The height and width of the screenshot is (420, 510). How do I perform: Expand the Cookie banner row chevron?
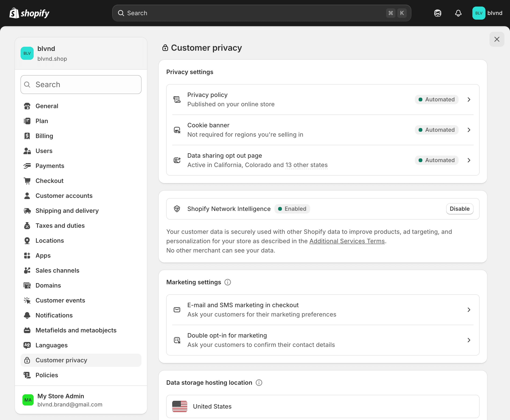pos(469,130)
